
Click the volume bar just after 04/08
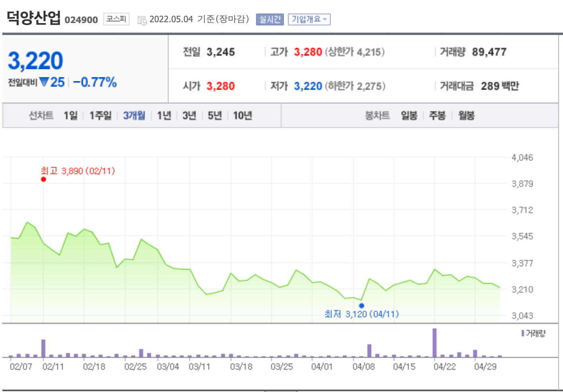click(x=369, y=351)
